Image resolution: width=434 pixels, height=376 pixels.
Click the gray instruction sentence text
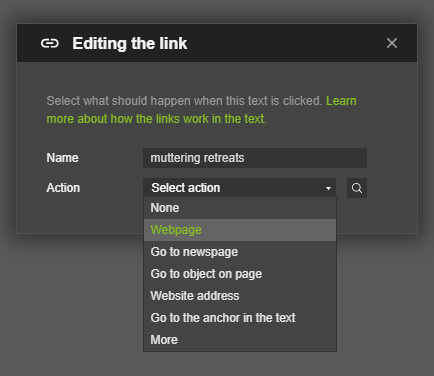point(184,101)
